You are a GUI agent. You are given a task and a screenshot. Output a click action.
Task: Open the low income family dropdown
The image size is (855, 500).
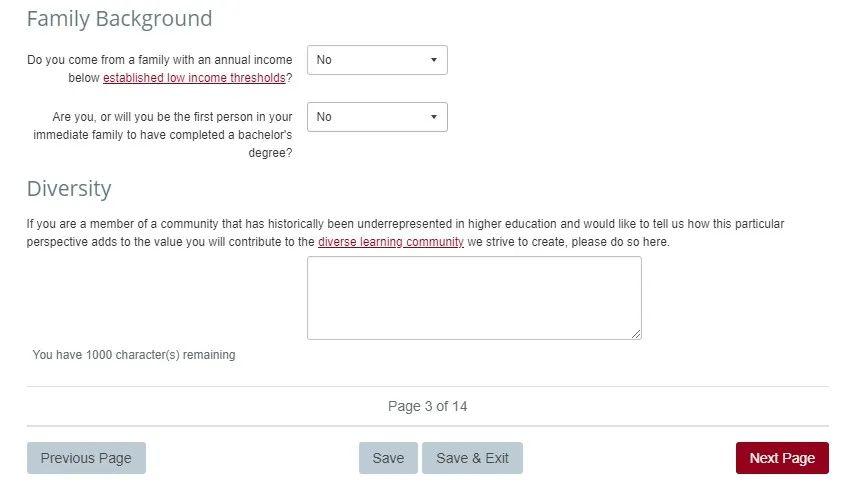click(377, 60)
